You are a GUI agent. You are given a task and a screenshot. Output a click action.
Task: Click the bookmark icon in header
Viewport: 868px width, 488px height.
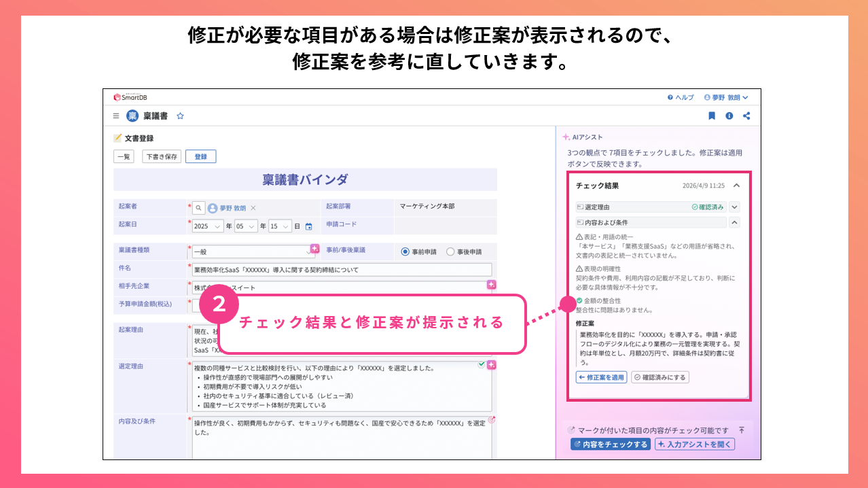point(712,116)
